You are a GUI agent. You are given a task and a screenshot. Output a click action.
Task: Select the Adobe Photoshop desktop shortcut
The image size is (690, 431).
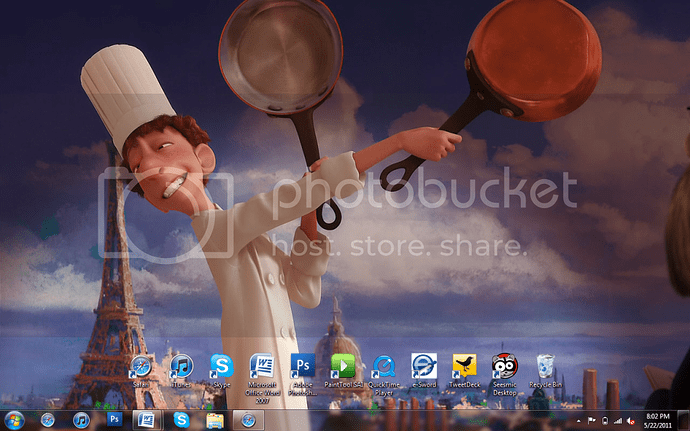pyautogui.click(x=302, y=366)
